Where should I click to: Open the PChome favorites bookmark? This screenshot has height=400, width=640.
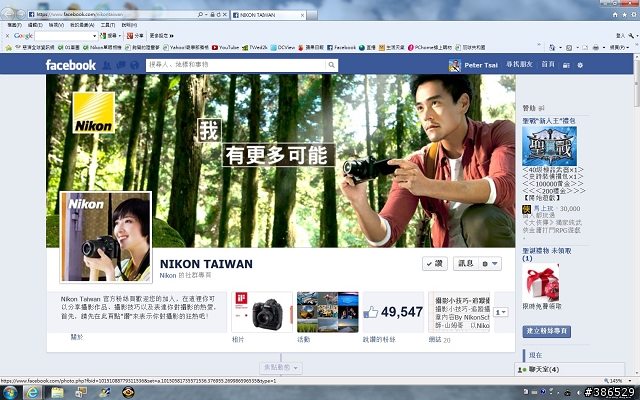[x=430, y=48]
